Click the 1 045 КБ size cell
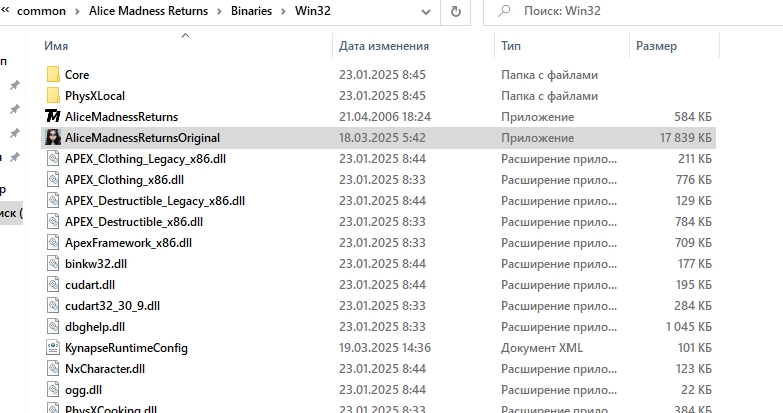The image size is (783, 413). [689, 327]
